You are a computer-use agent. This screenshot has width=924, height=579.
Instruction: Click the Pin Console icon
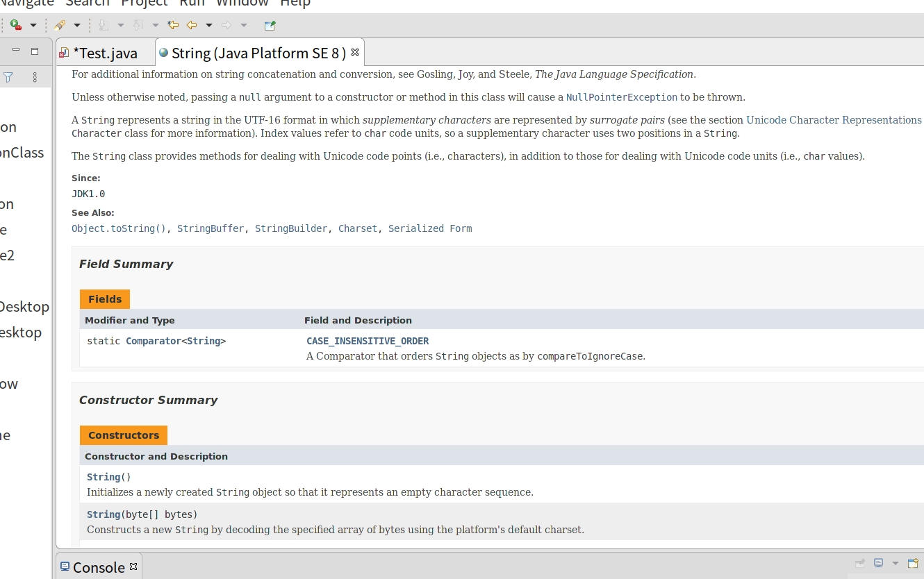859,563
